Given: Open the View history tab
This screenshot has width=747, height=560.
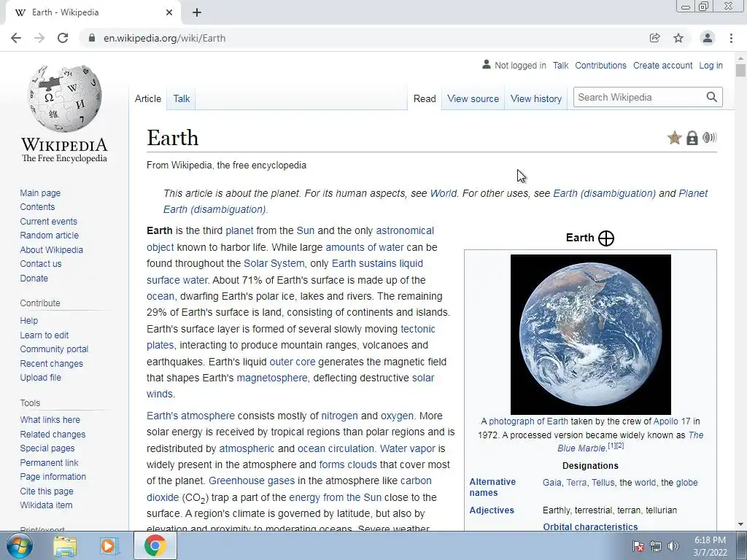Looking at the screenshot, I should pos(536,98).
